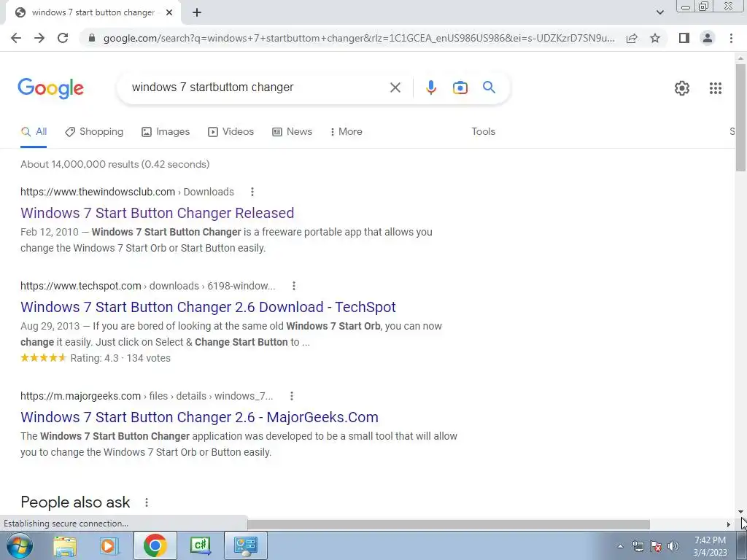Screen dimensions: 747x560
Task: Click the horizontal scrollbar thumb
Action: 448,524
